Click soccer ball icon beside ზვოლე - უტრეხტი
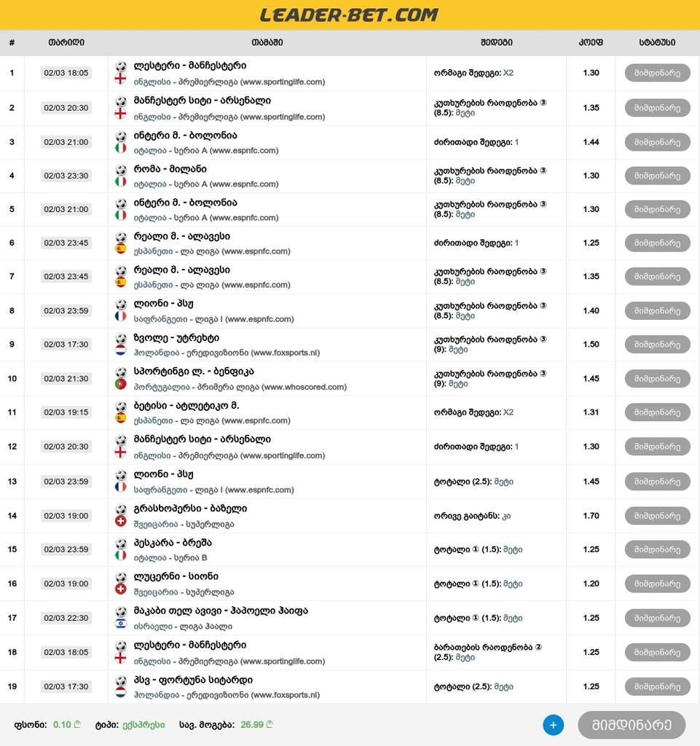 click(121, 339)
